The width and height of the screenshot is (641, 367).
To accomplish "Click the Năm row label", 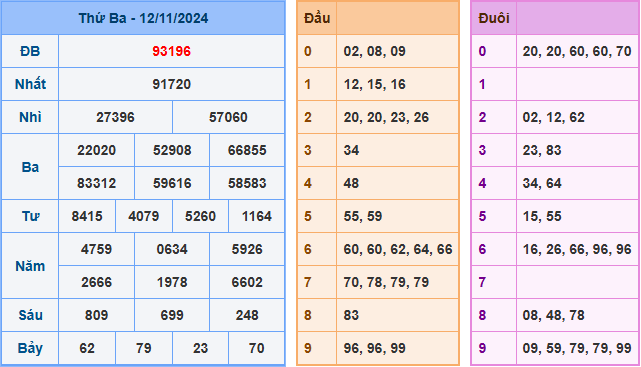I will 30,266.
